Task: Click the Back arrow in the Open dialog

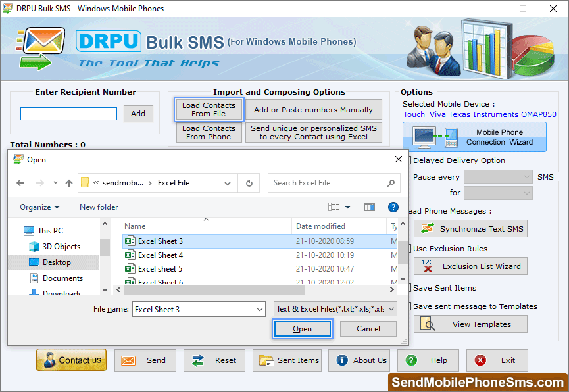Action: point(20,183)
